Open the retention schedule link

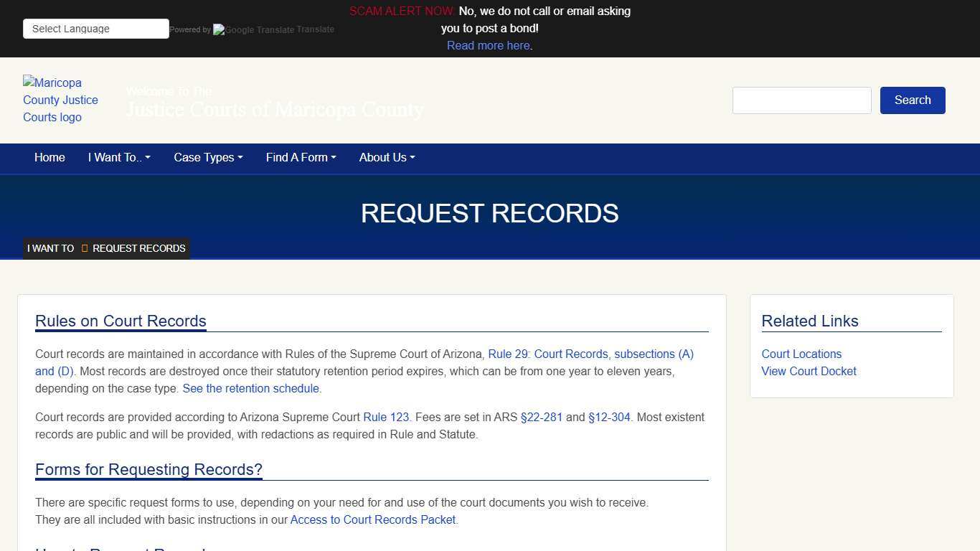[x=251, y=388]
